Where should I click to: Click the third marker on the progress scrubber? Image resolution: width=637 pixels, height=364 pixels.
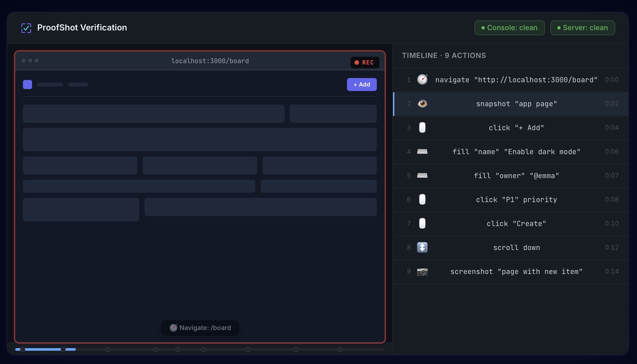108,349
